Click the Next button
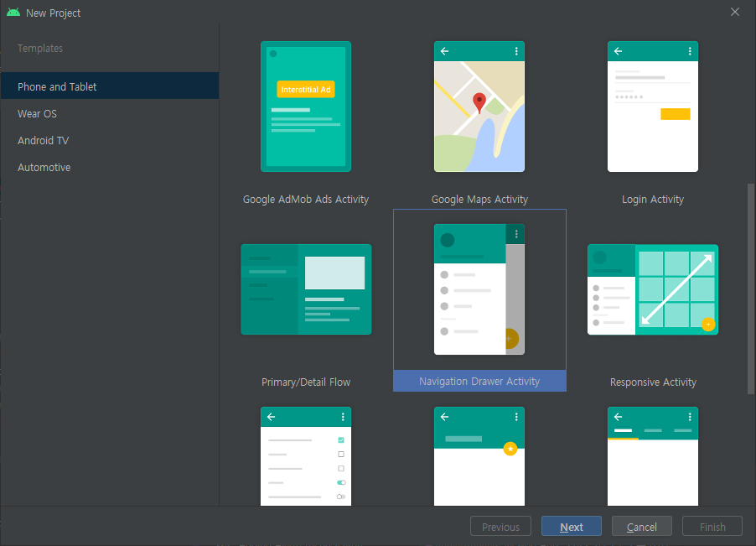The image size is (756, 546). click(572, 526)
